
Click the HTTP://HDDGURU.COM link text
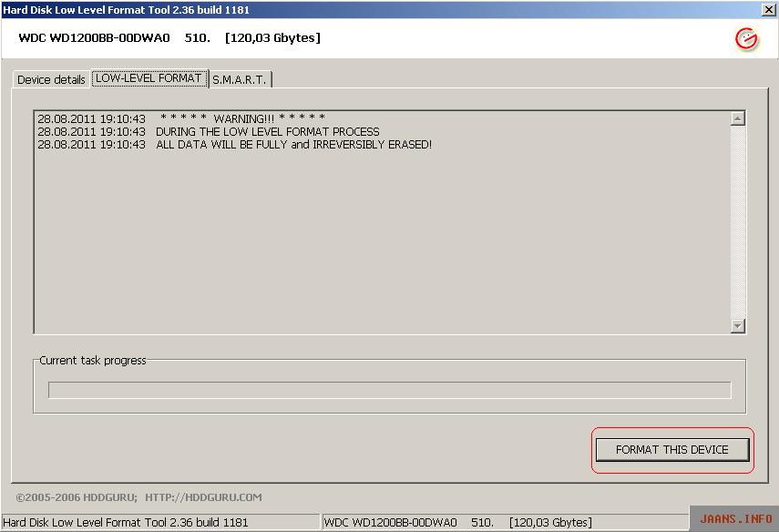[x=203, y=497]
